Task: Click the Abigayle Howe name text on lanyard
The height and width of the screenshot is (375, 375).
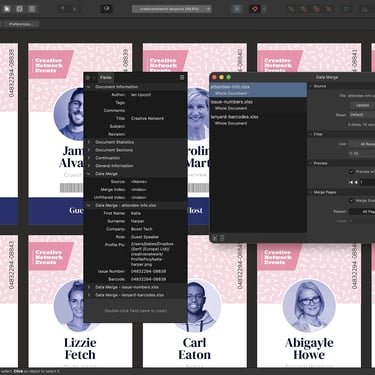Action: 309,349
